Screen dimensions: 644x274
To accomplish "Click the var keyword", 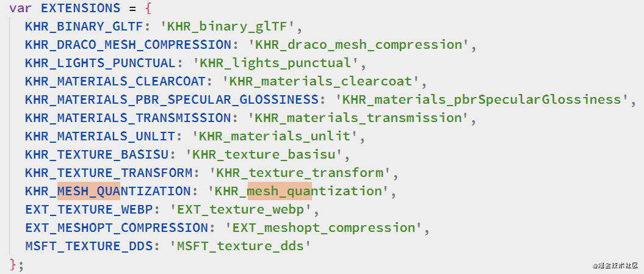I will click(x=21, y=8).
